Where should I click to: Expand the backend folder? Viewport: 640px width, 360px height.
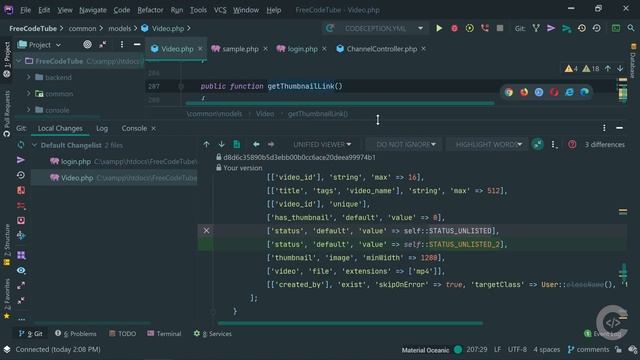coord(29,77)
